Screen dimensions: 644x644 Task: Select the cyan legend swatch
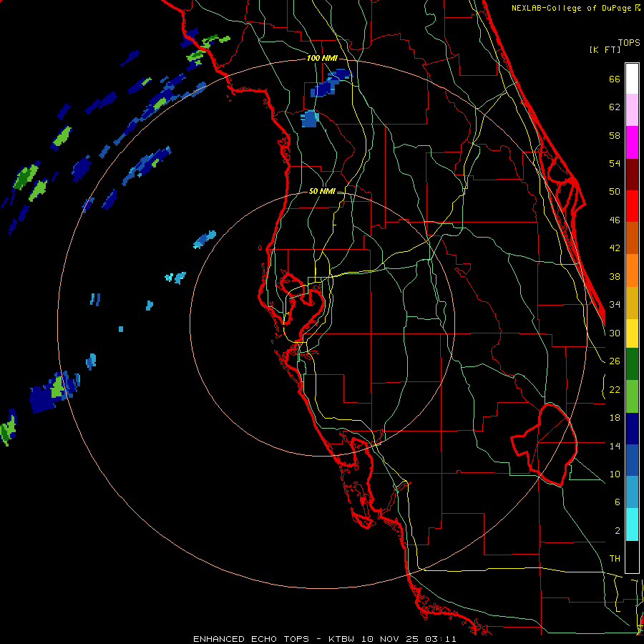click(632, 525)
